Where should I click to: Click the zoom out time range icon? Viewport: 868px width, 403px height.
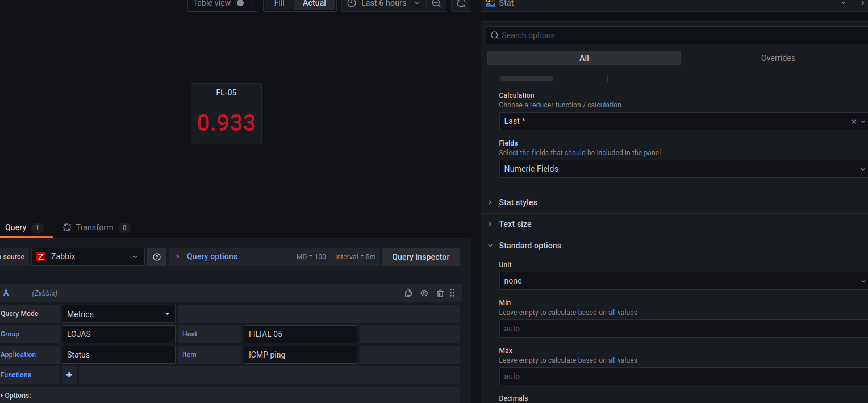click(x=436, y=3)
